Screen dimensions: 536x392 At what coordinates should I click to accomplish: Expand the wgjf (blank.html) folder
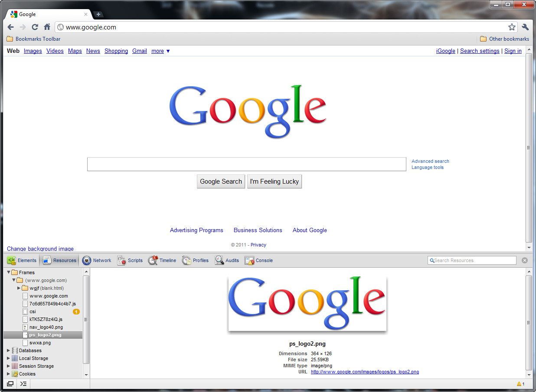click(x=19, y=288)
